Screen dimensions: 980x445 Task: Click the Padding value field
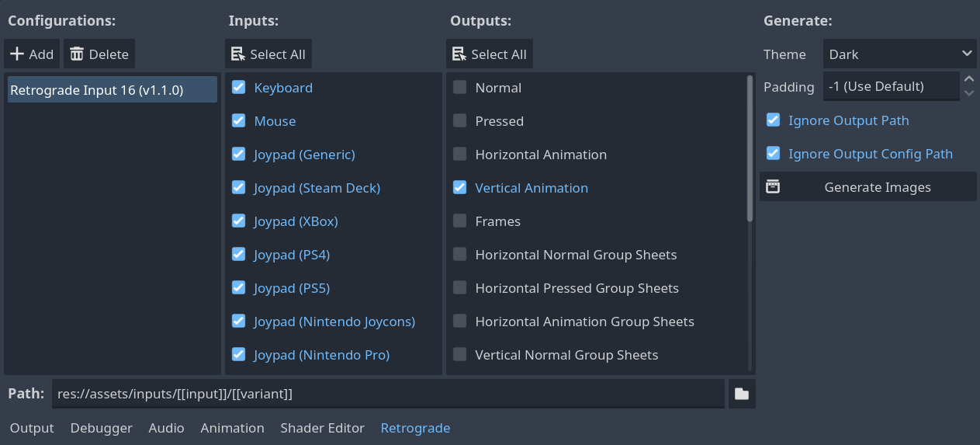pos(891,87)
